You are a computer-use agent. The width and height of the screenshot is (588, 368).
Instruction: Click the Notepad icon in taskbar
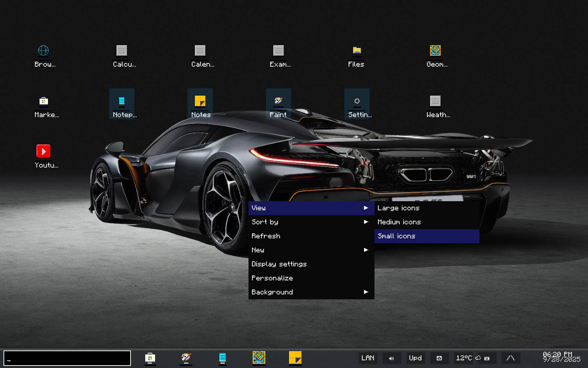(222, 358)
